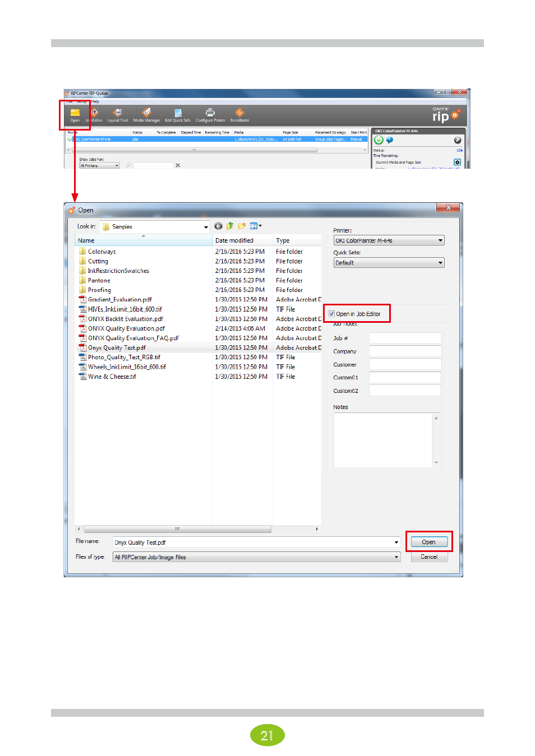Select Wheels_InkLimit_16bit_600.tif file
Viewport: 535px width, 756px height.
[127, 367]
